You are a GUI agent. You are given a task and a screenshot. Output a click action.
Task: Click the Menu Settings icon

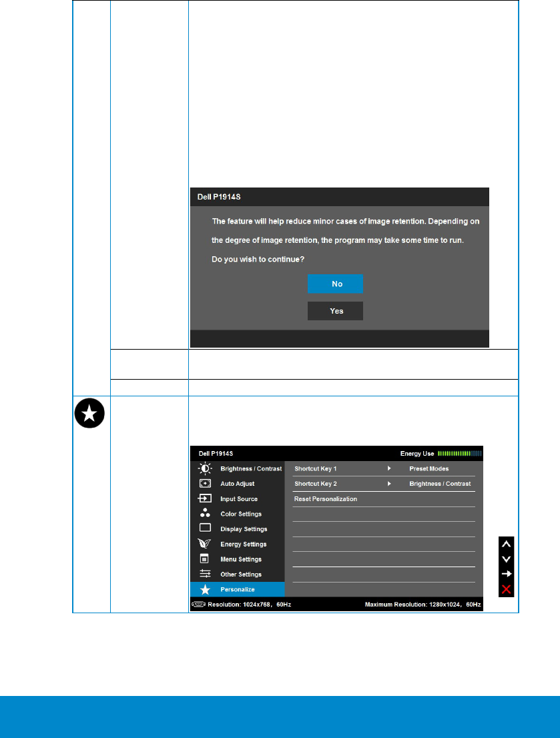204,559
